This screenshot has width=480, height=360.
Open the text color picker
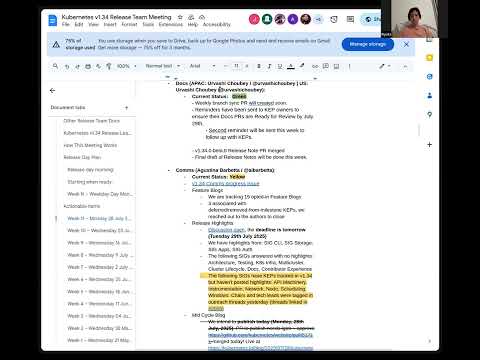(x=291, y=66)
